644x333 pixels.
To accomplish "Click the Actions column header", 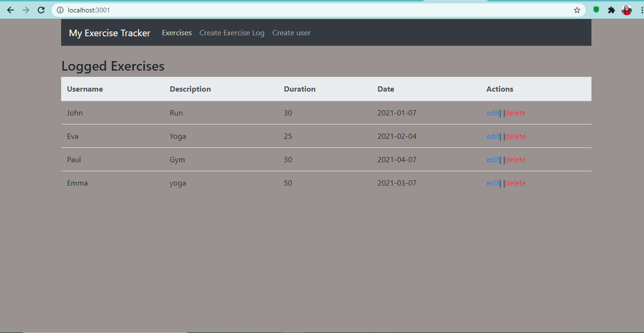I will tap(500, 89).
